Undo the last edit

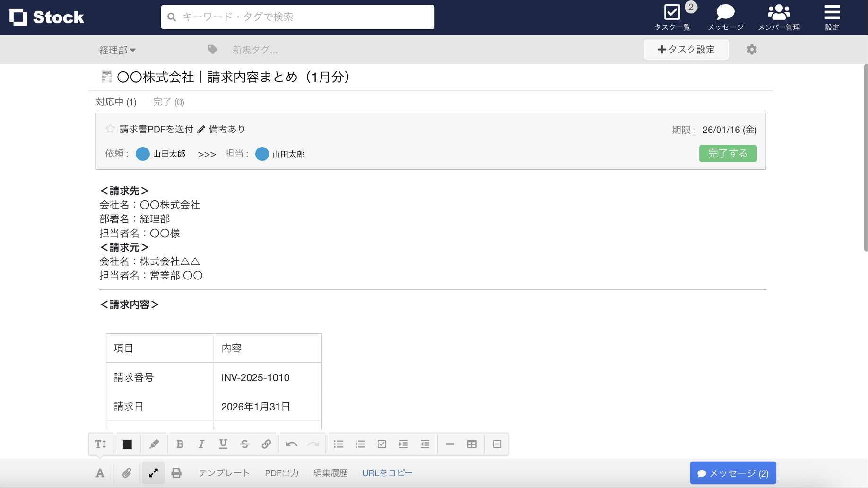click(x=291, y=444)
